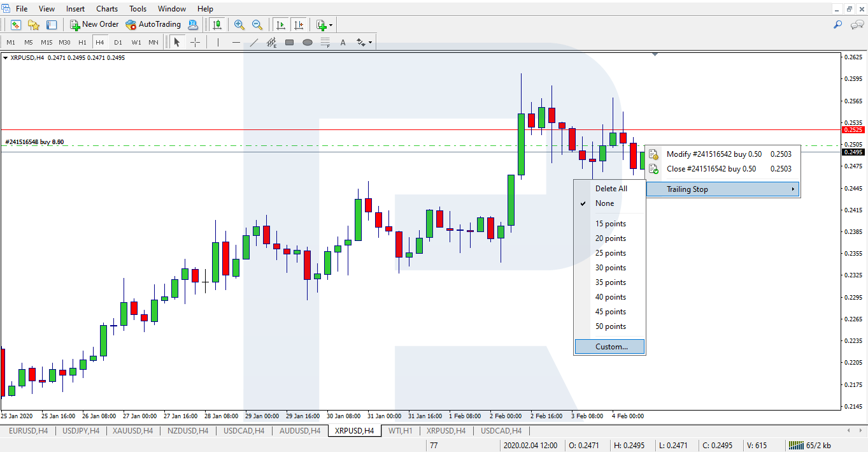Select the Crosshair tool

click(196, 42)
